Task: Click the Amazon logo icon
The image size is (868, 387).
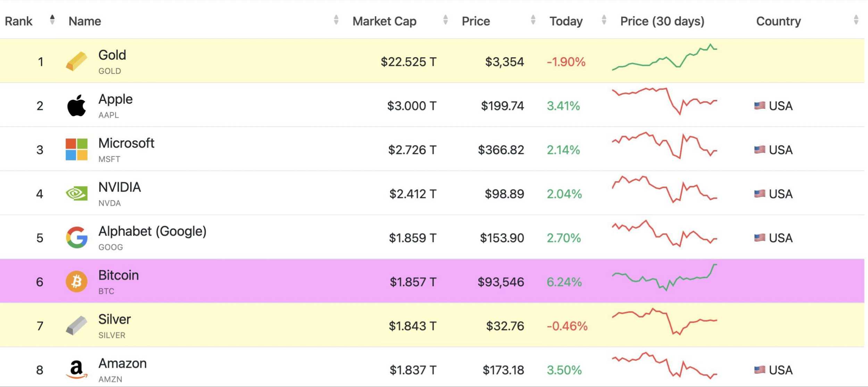Action: coord(76,369)
